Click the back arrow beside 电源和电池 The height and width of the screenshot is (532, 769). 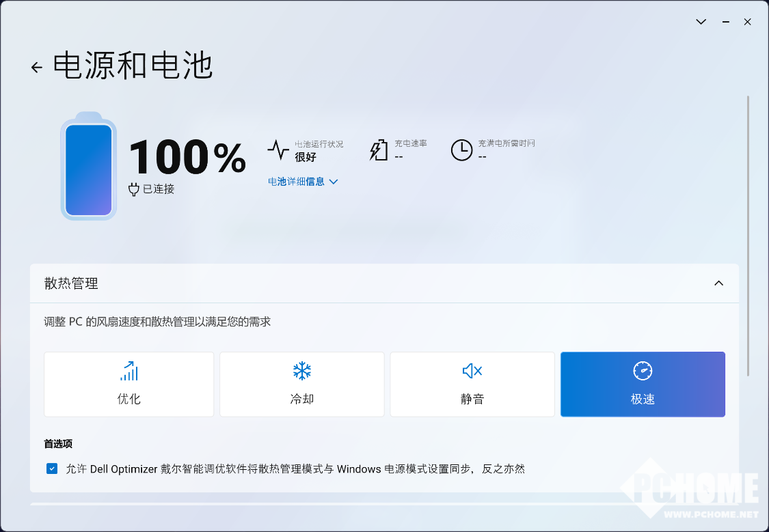(x=37, y=68)
